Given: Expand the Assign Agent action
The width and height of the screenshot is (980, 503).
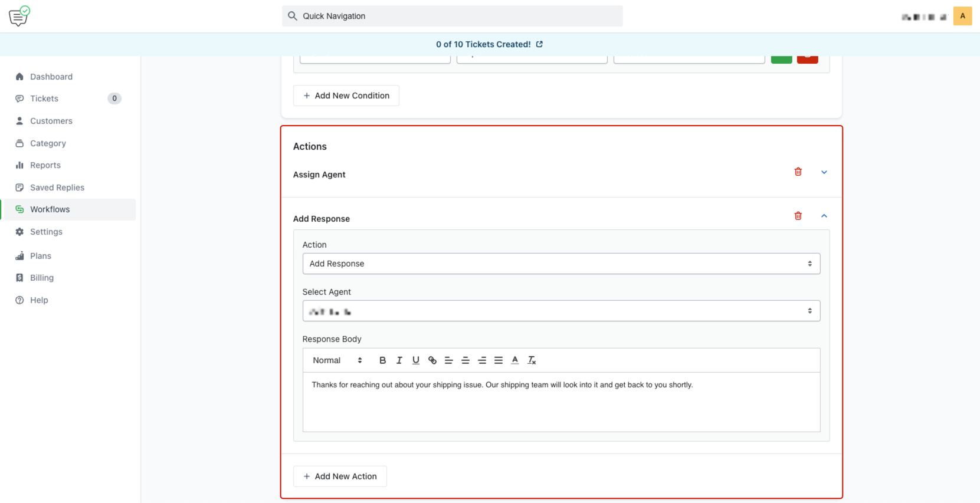Looking at the screenshot, I should pos(824,172).
